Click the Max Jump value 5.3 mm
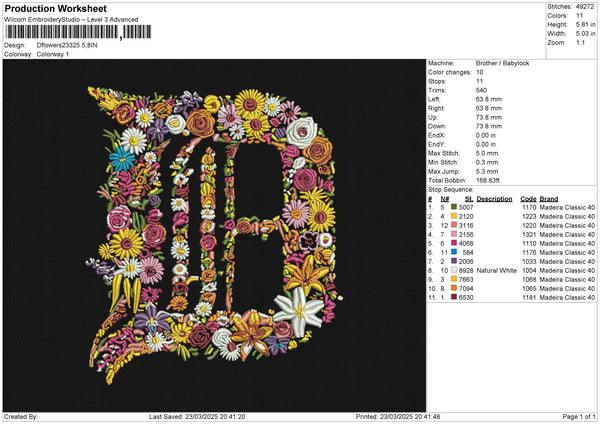Image resolution: width=600 pixels, height=424 pixels. coord(487,171)
